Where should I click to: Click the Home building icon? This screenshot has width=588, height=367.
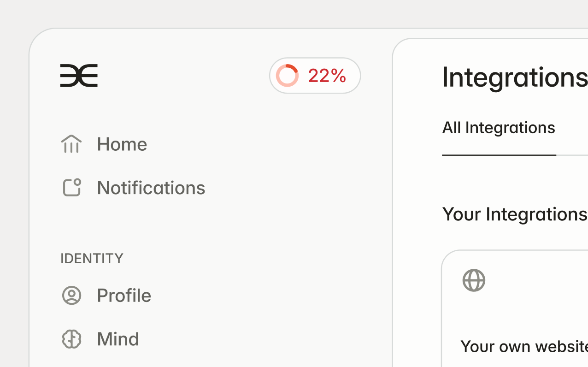click(x=71, y=144)
